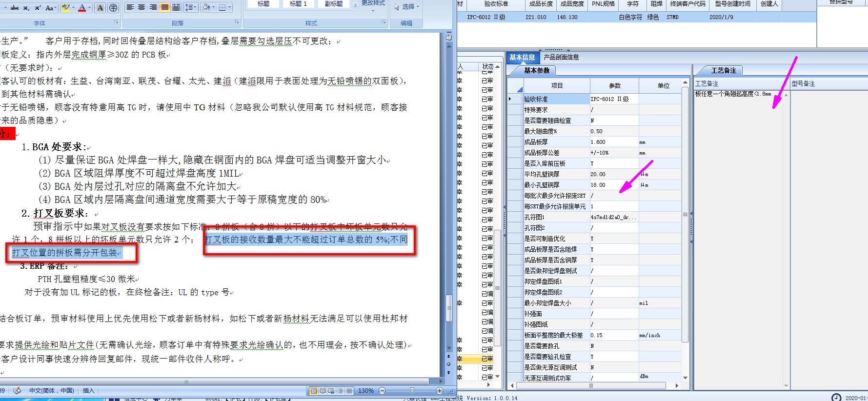
Task: Click the enclosed character (字) icon
Action: pos(113,7)
